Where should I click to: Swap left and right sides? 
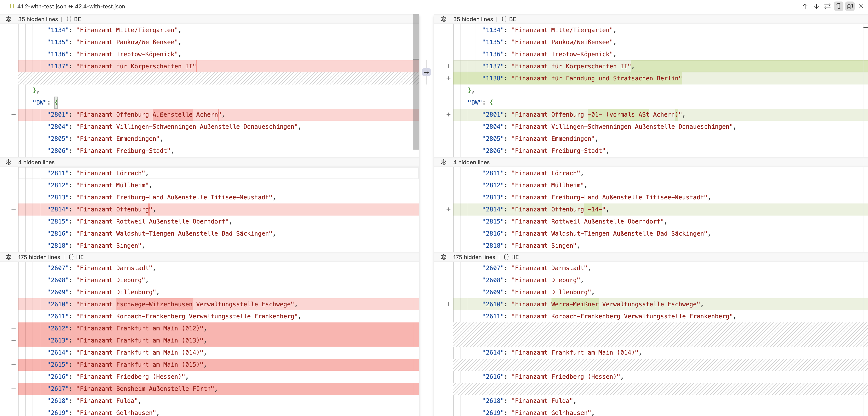pyautogui.click(x=827, y=6)
